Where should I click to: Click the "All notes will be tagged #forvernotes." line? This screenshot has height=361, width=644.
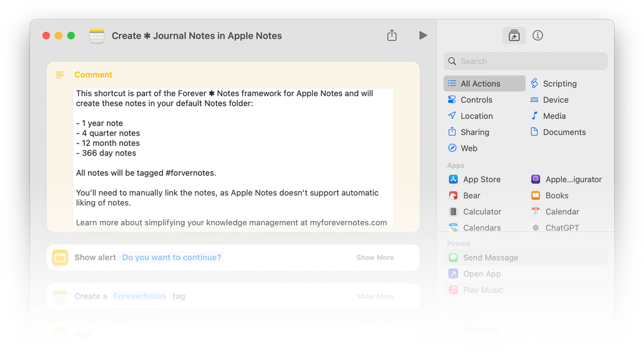(x=146, y=173)
